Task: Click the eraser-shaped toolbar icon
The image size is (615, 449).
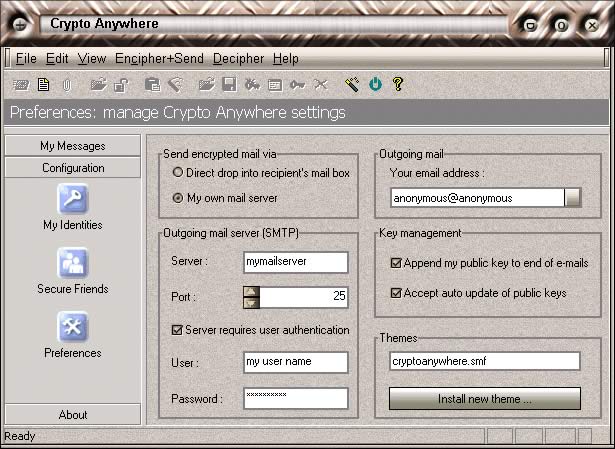Action: click(x=175, y=84)
